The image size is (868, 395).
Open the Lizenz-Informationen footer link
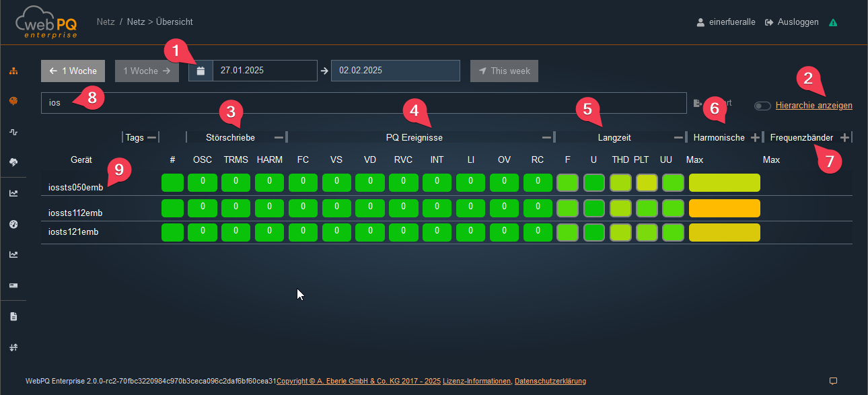[x=476, y=381]
